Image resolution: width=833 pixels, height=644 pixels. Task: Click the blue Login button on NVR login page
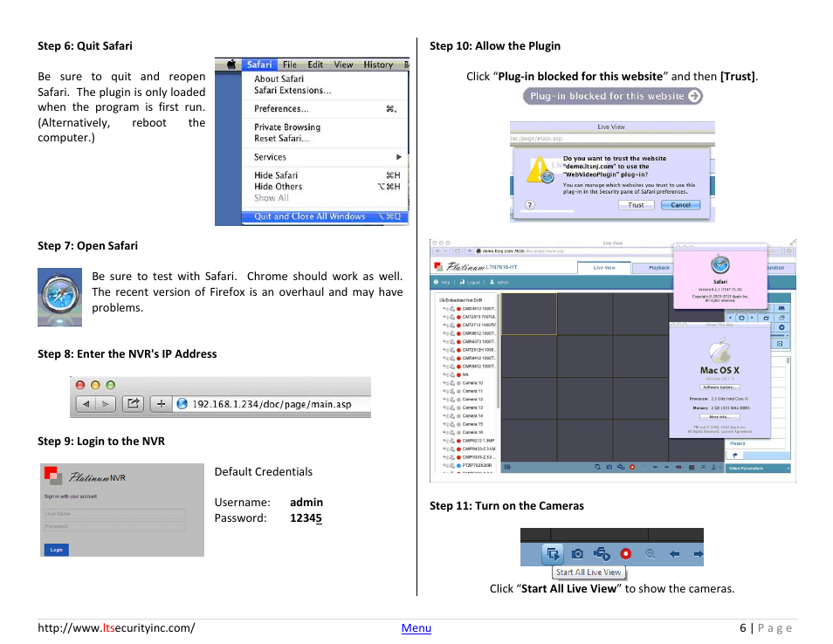tap(56, 550)
